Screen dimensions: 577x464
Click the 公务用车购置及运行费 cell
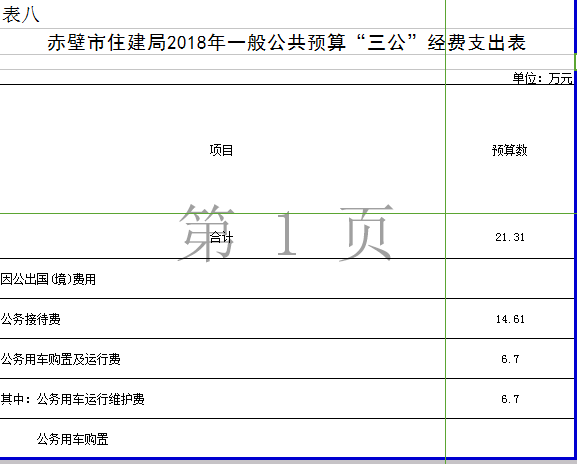[222, 359]
